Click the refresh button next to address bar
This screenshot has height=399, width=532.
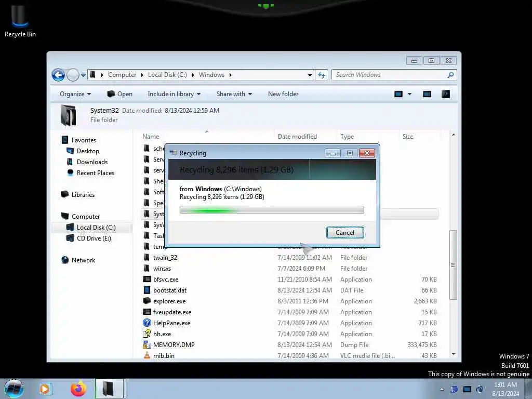click(x=321, y=75)
